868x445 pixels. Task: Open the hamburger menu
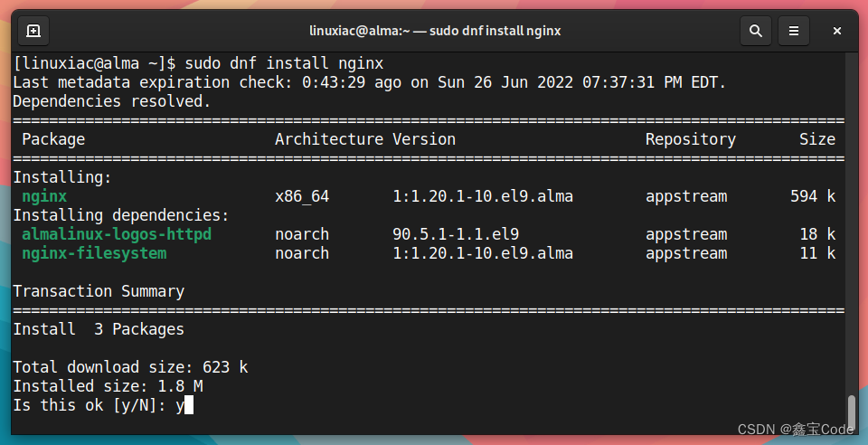pos(794,31)
